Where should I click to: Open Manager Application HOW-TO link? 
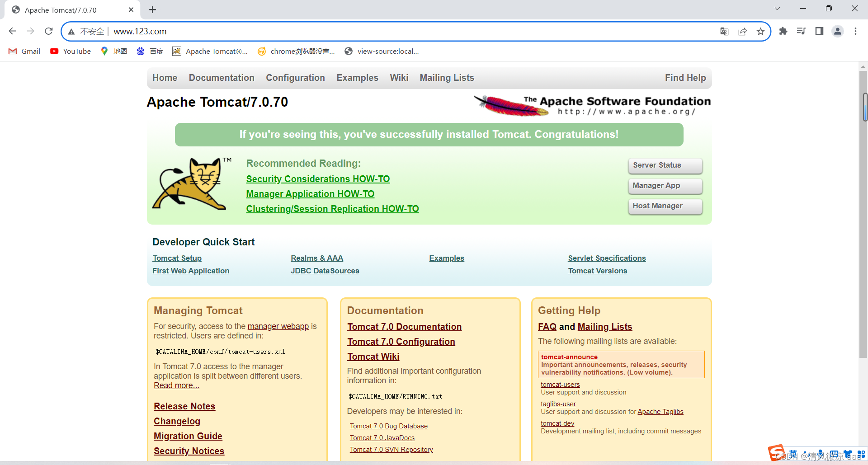pos(310,194)
